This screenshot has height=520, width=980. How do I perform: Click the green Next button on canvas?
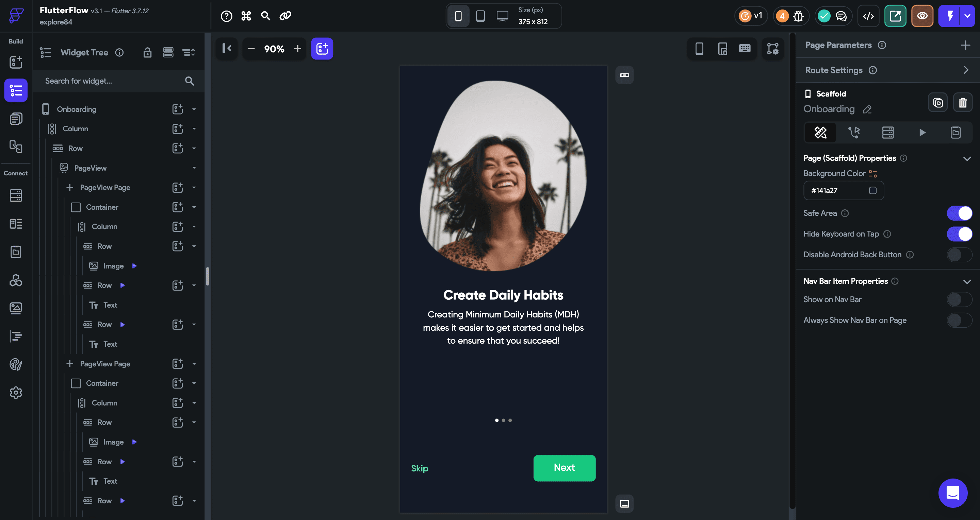click(564, 468)
